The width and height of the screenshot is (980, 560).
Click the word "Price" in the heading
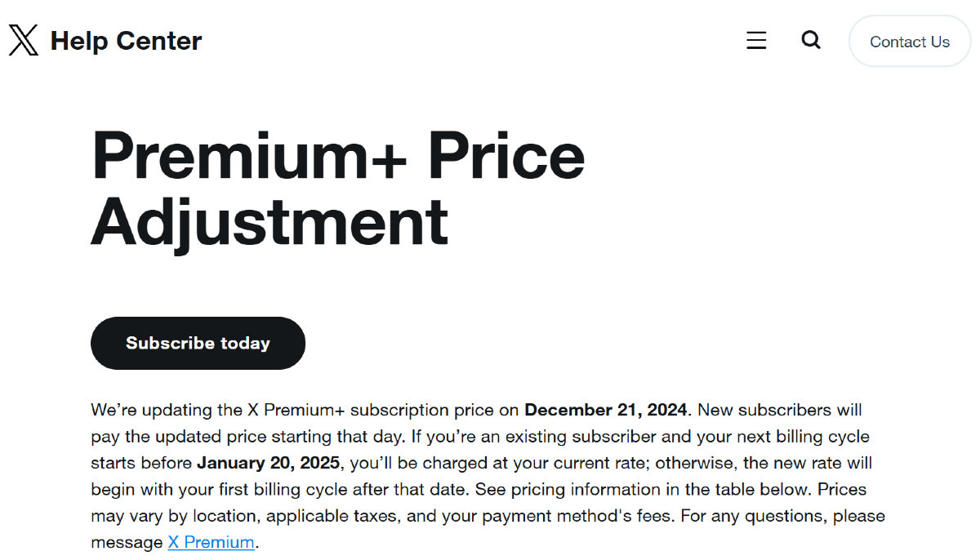pos(506,155)
